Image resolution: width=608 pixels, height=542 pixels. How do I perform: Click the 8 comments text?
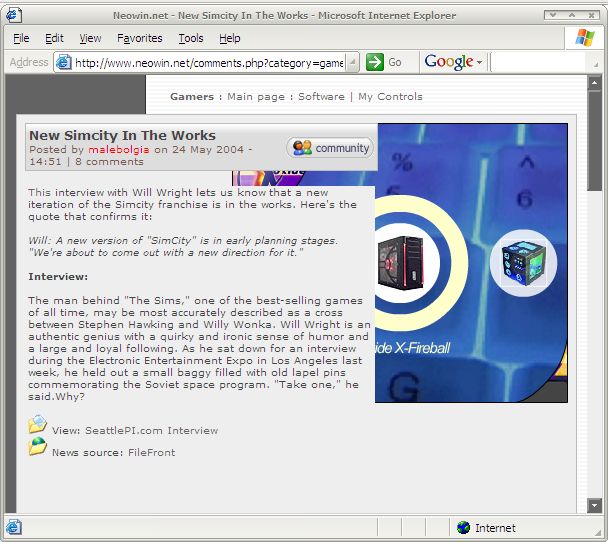[109, 162]
